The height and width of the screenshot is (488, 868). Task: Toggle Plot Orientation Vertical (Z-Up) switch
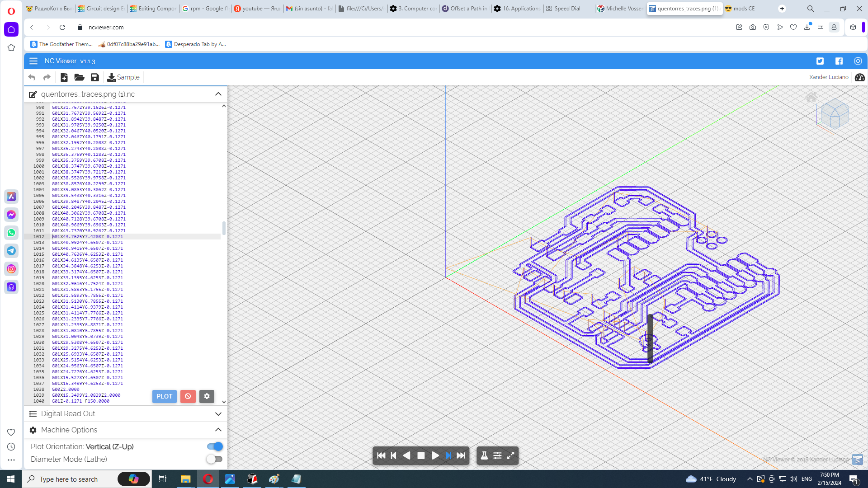pyautogui.click(x=215, y=446)
